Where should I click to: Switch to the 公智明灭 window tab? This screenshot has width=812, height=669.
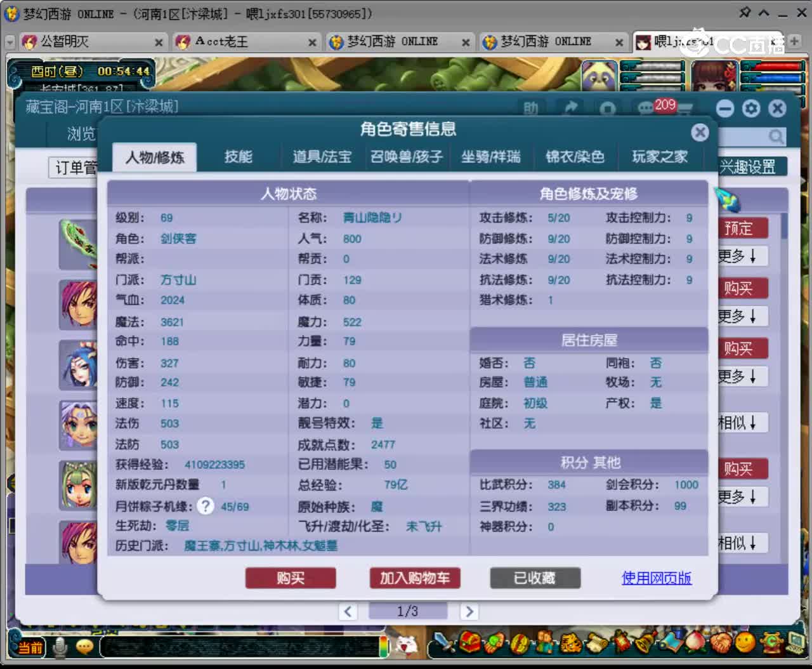[x=93, y=42]
